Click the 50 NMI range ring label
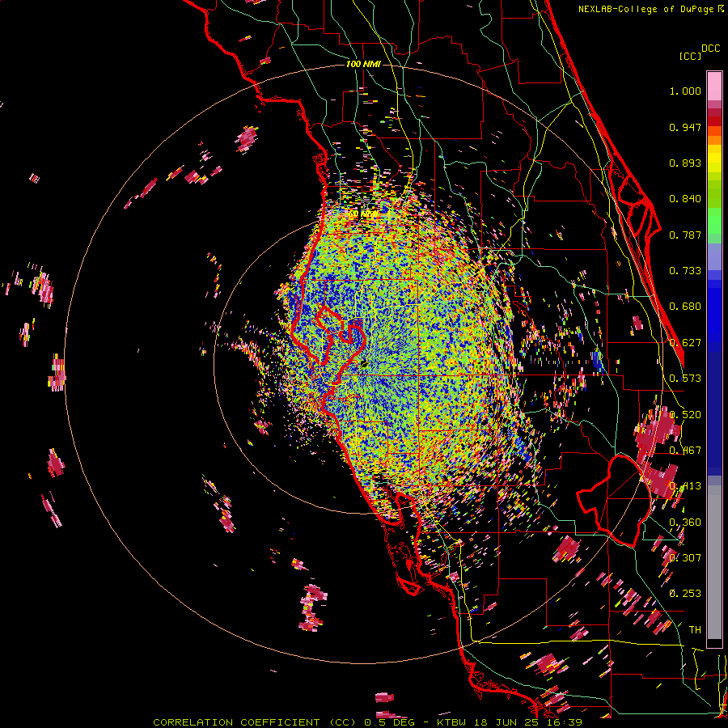Image resolution: width=728 pixels, height=728 pixels. point(363,214)
